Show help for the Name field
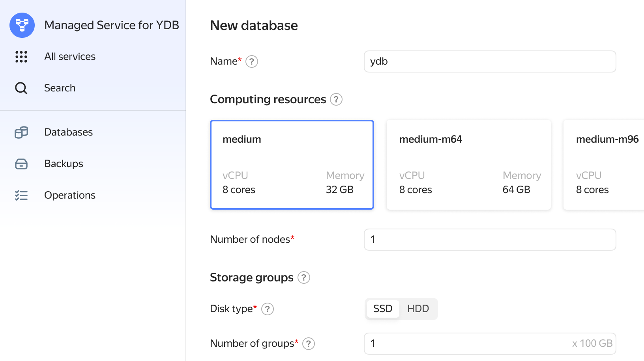644x361 pixels. [x=252, y=61]
